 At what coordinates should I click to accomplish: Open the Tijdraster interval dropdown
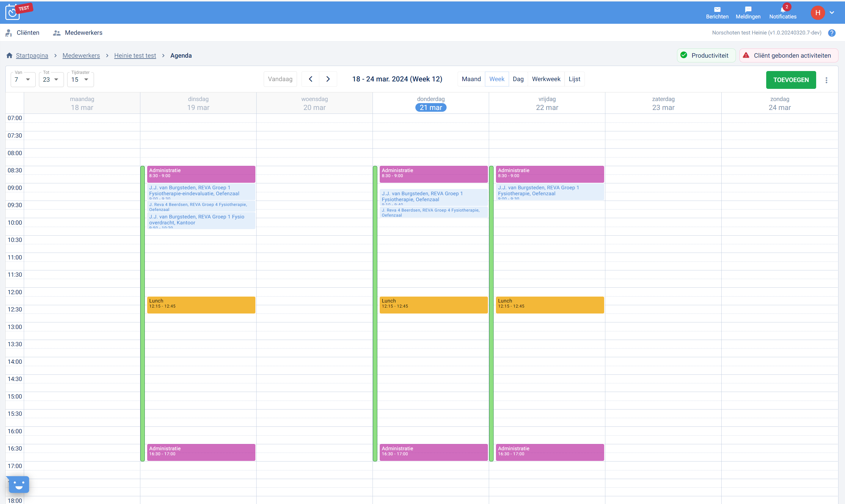click(80, 79)
